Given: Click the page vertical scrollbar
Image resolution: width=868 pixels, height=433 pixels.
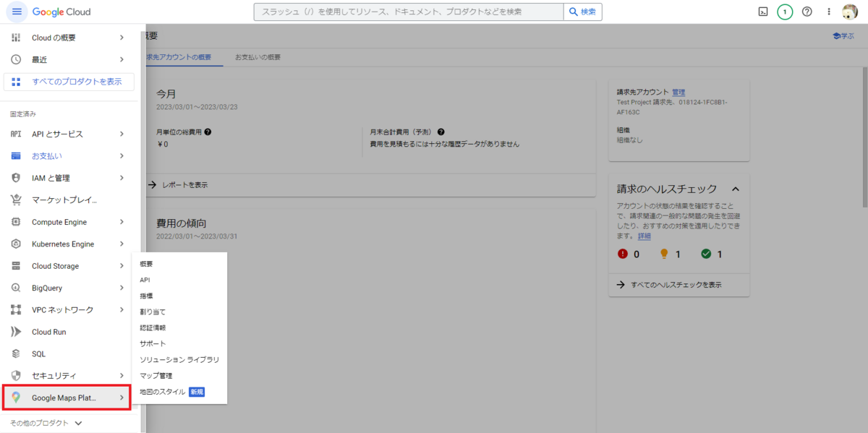Looking at the screenshot, I should 864,137.
